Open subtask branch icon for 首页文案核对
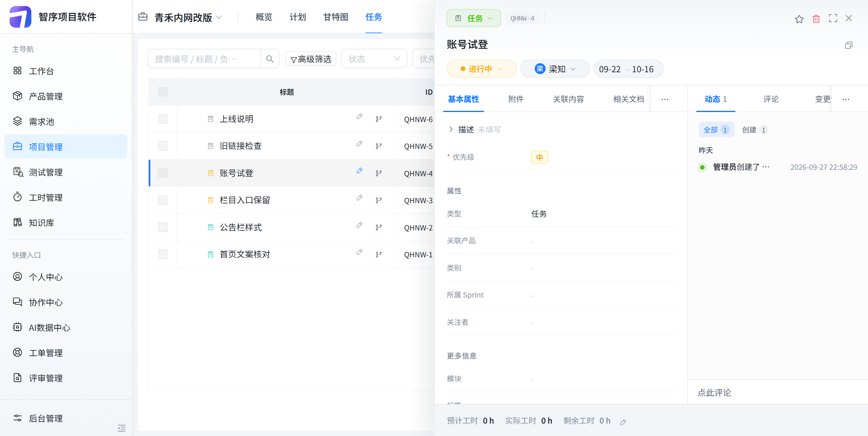The image size is (868, 436). coord(379,255)
